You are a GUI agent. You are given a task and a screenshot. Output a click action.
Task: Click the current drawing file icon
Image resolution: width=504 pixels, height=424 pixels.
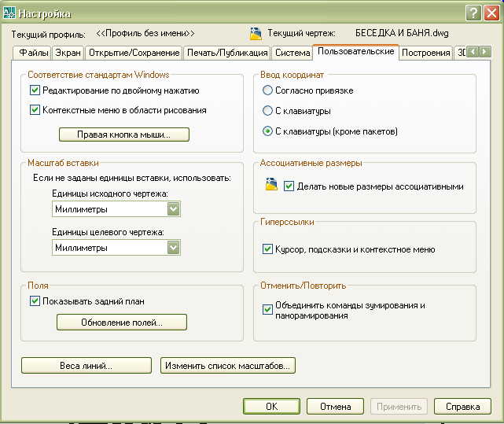[256, 34]
